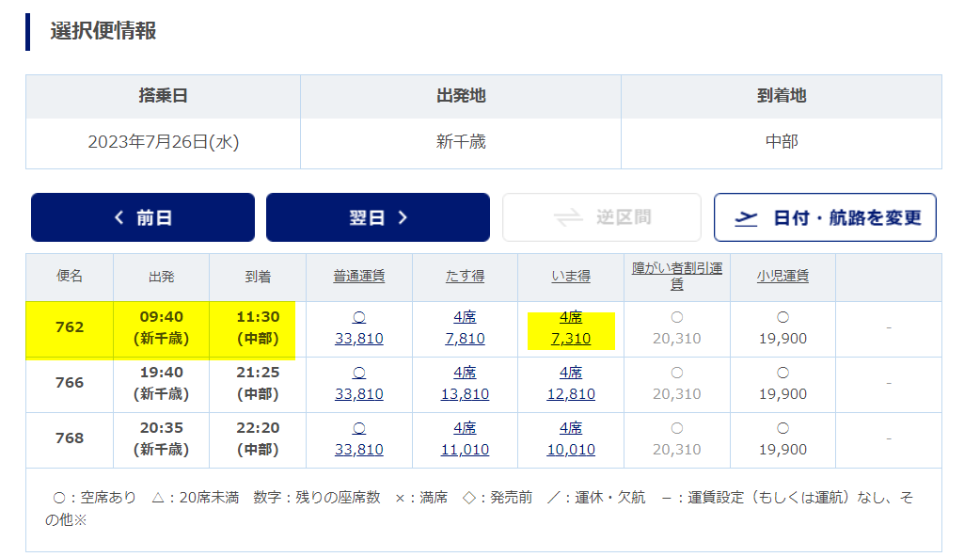
Task: Select いま得 12,810 fare for flight 766
Action: [x=570, y=394]
